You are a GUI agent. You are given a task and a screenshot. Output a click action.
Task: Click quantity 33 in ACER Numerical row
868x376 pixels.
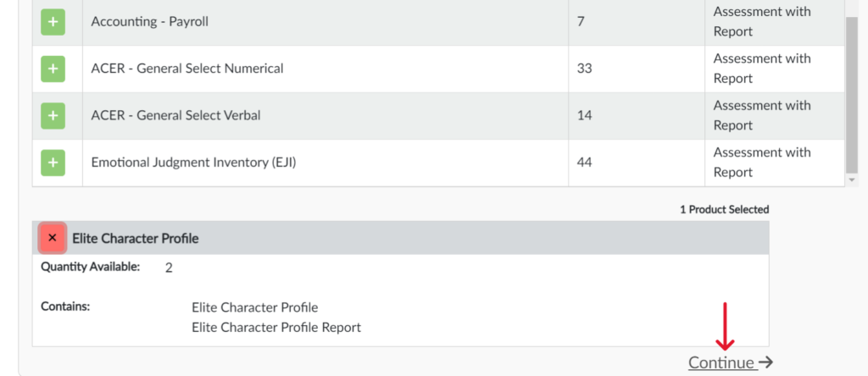pyautogui.click(x=584, y=69)
